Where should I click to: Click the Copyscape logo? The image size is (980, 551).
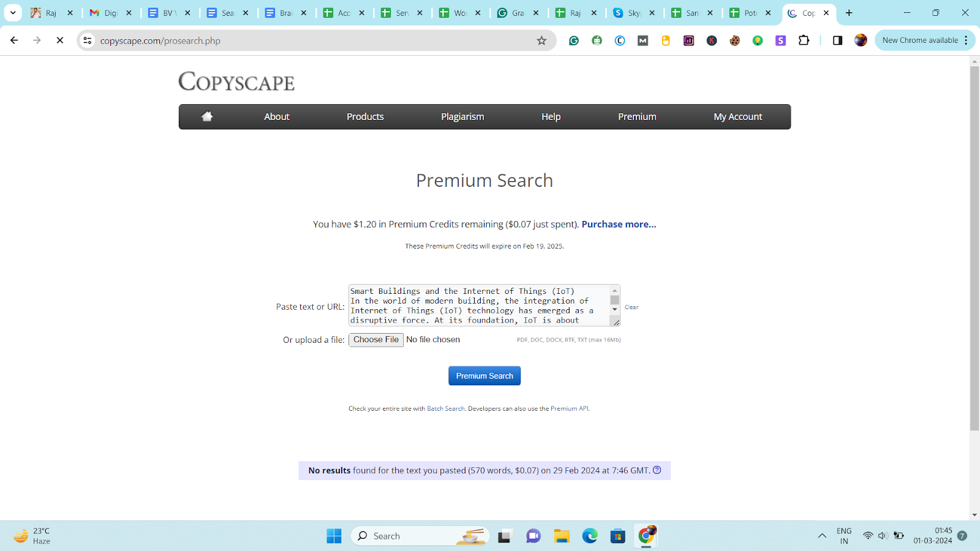pyautogui.click(x=236, y=81)
